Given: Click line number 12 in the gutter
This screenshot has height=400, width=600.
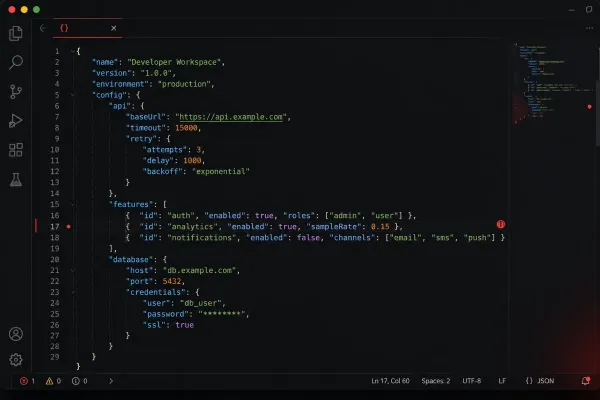Looking at the screenshot, I should [55, 171].
